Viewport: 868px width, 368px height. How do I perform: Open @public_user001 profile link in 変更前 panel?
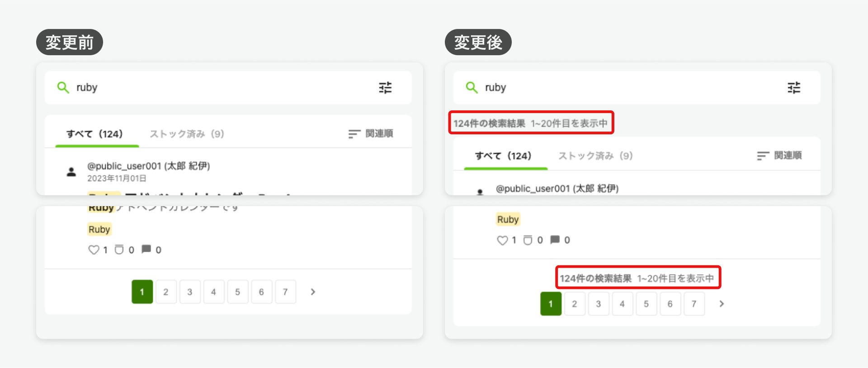point(149,166)
